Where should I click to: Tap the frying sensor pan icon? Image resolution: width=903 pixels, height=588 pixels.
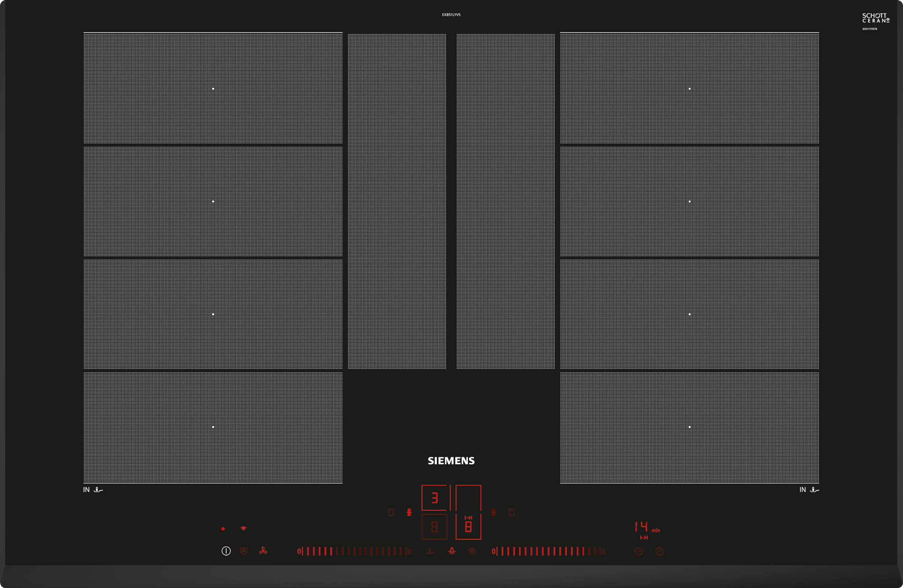(431, 552)
